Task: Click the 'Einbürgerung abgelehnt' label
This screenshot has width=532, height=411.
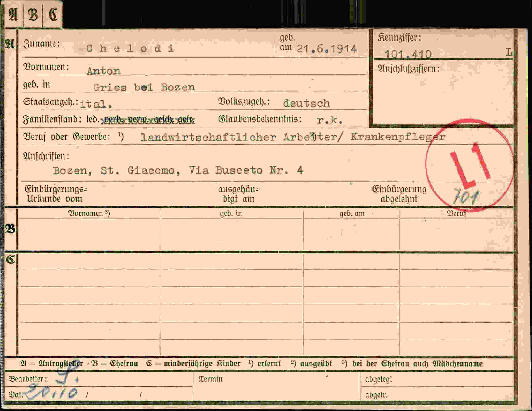Action: (x=399, y=194)
